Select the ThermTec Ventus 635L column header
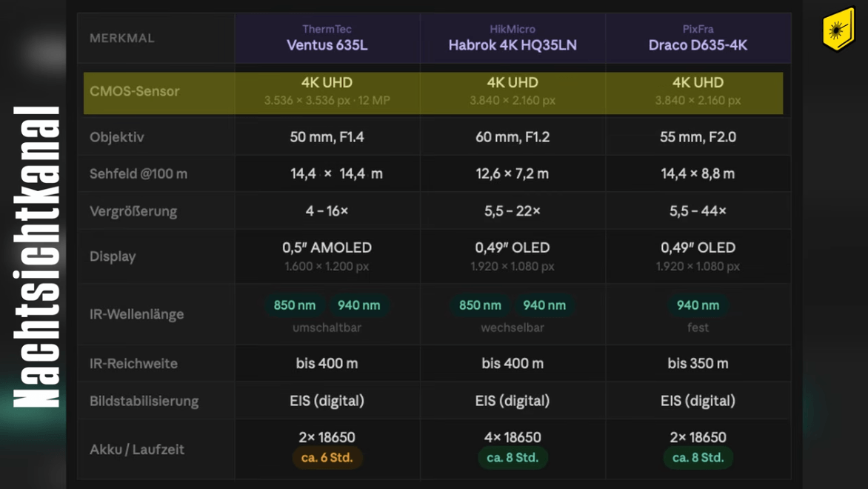 (x=327, y=39)
